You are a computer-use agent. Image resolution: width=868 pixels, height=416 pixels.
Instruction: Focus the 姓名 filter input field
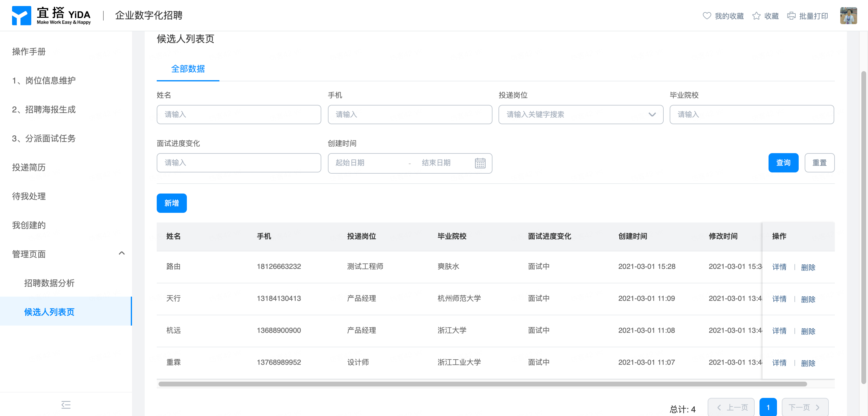tap(239, 115)
